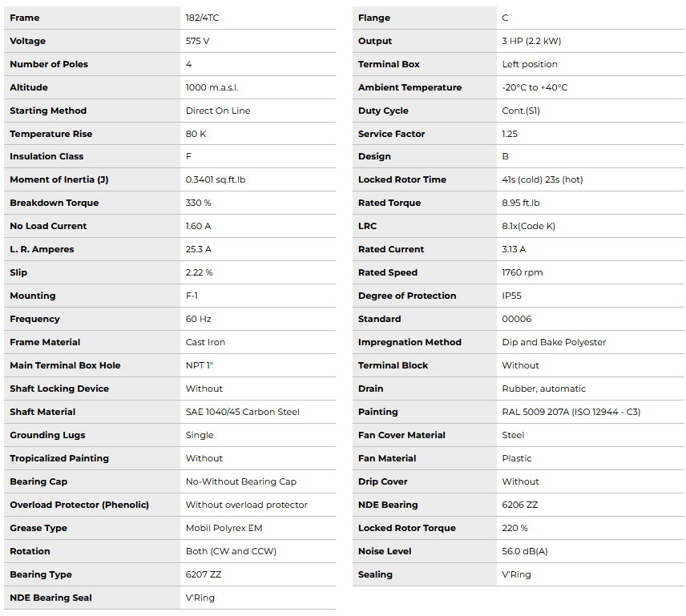
Task: Click the Painting value RAL 5009 207A
Action: [x=571, y=412]
